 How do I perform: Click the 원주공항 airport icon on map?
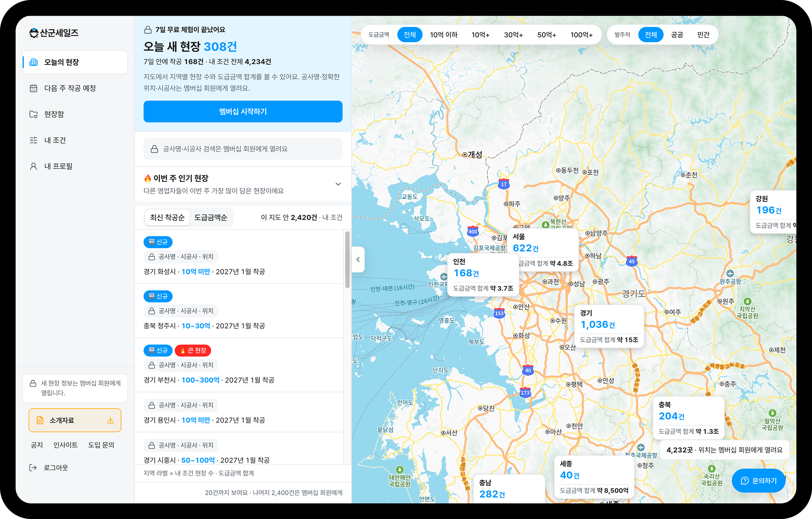click(730, 274)
